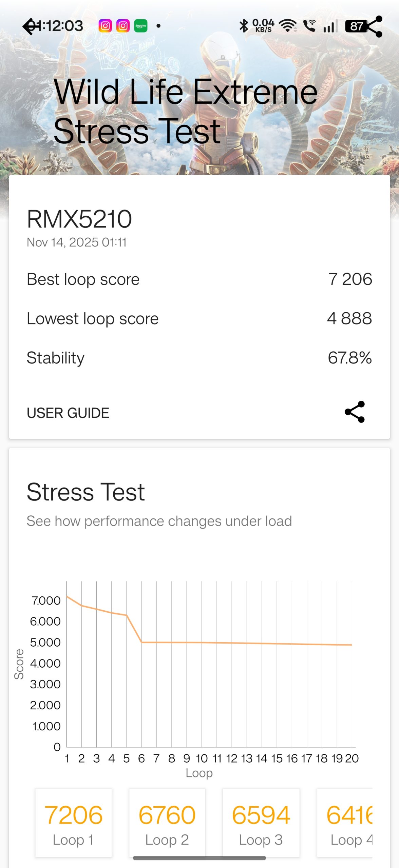Tap the Stability percentage row

click(199, 358)
